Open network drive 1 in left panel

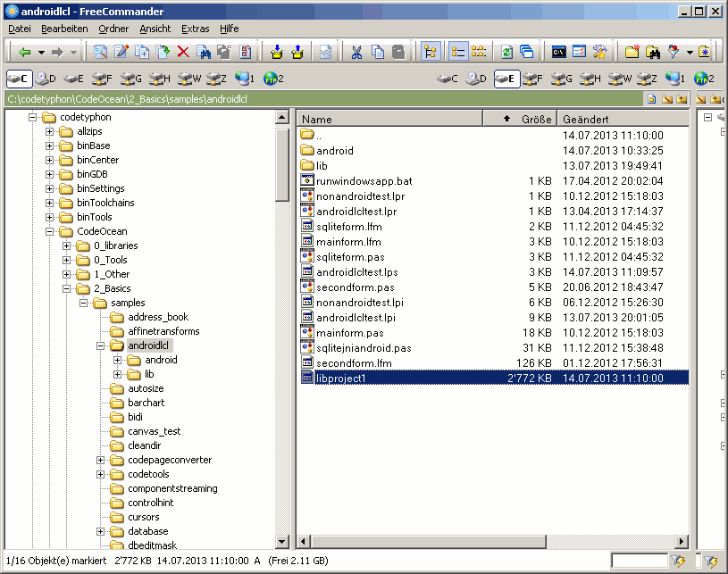[x=245, y=79]
